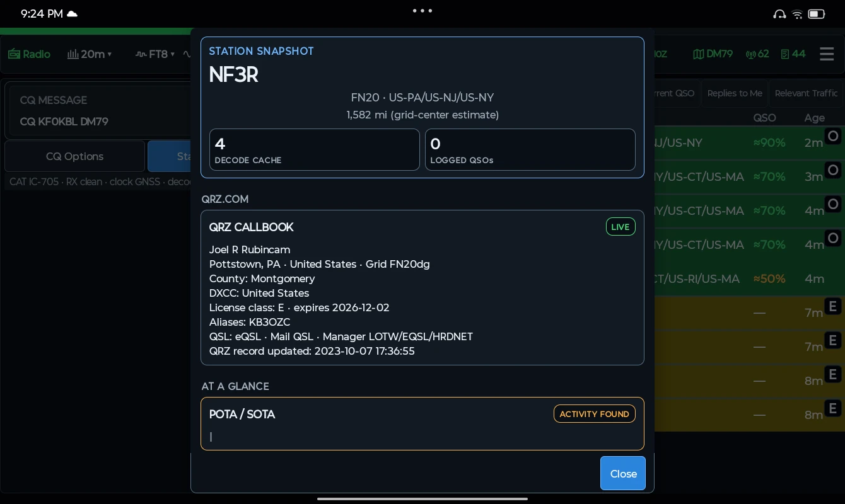This screenshot has height=504, width=845.
Task: Tap the headphones status icon
Action: coord(779,14)
